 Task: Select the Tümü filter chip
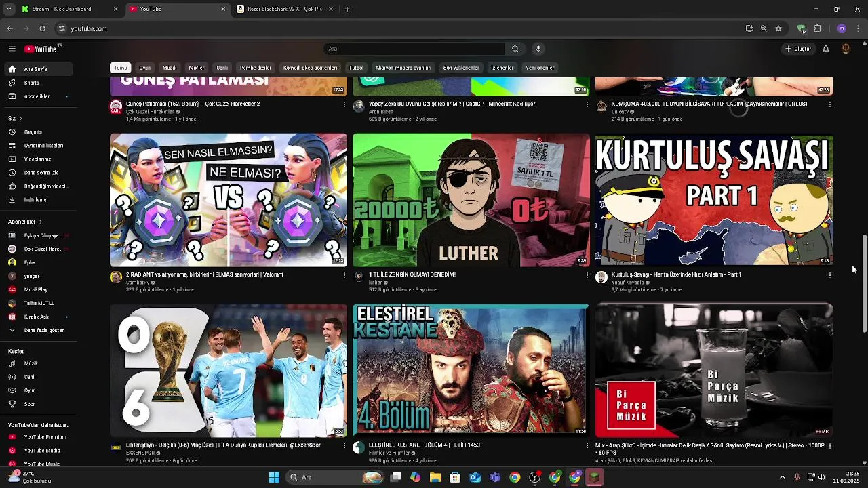click(x=120, y=68)
